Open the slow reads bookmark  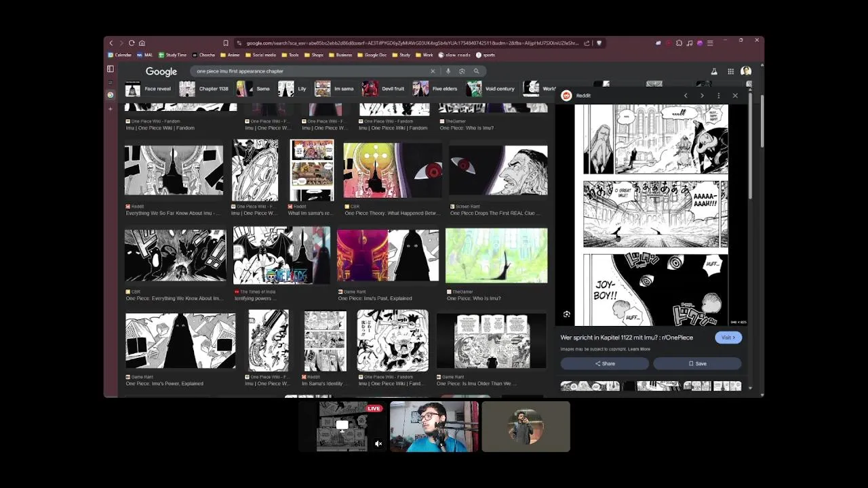(454, 55)
